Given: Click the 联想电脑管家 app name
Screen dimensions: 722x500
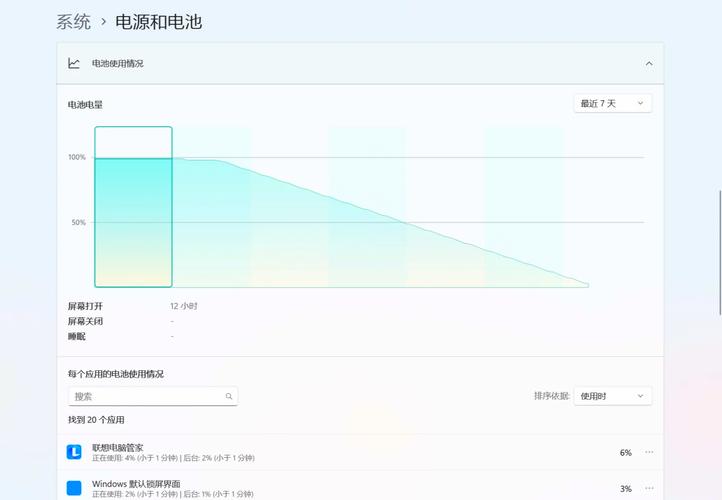Looking at the screenshot, I should pos(117,447).
